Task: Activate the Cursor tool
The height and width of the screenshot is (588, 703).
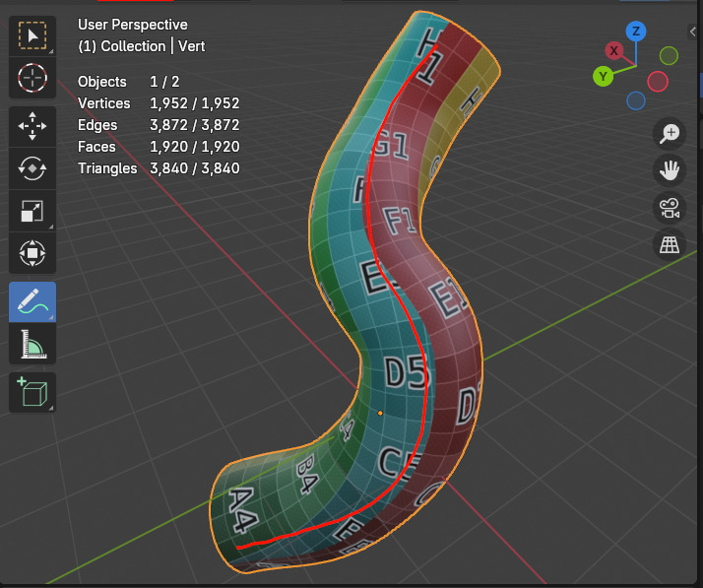Action: [x=32, y=78]
